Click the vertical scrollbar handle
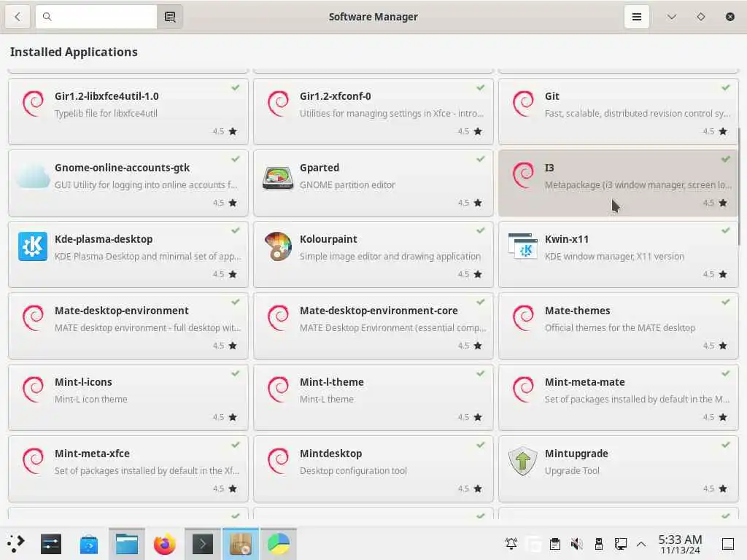Screen dimensions: 747x560 pyautogui.click(x=740, y=186)
